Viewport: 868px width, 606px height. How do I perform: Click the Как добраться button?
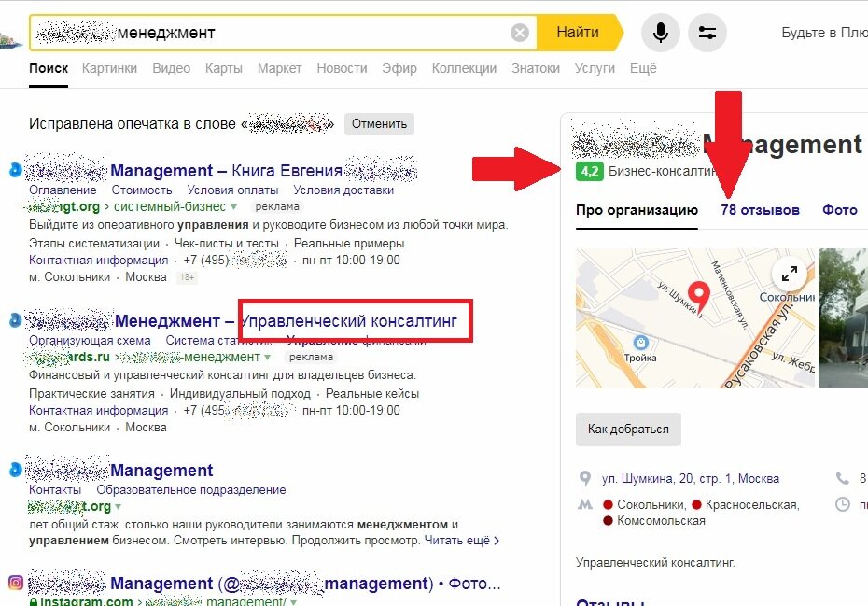pos(628,429)
